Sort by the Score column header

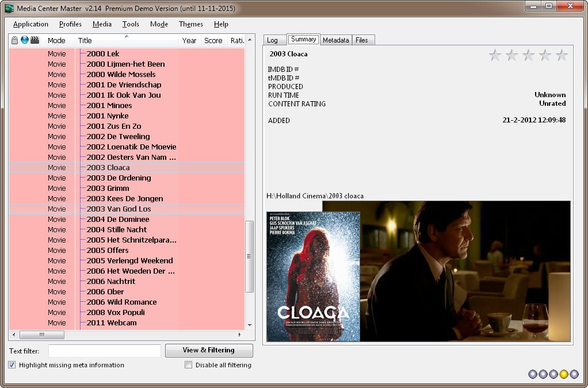213,40
